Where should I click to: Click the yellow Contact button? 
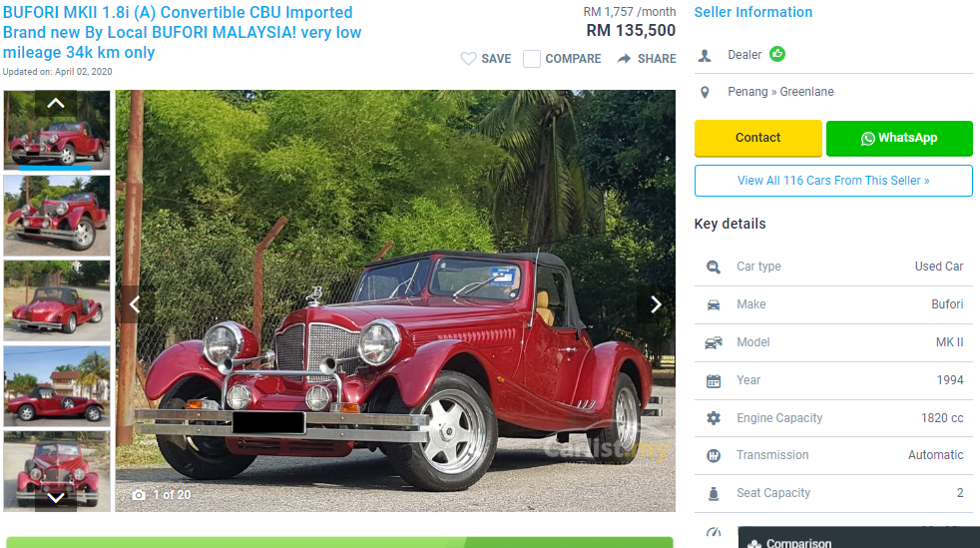[758, 138]
